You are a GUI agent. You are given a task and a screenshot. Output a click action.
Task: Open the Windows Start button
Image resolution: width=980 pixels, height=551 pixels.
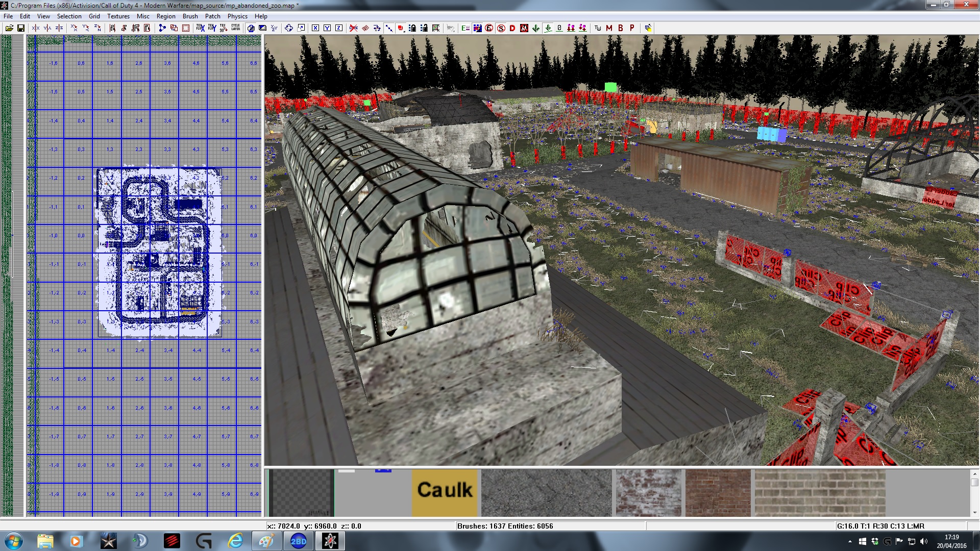14,541
